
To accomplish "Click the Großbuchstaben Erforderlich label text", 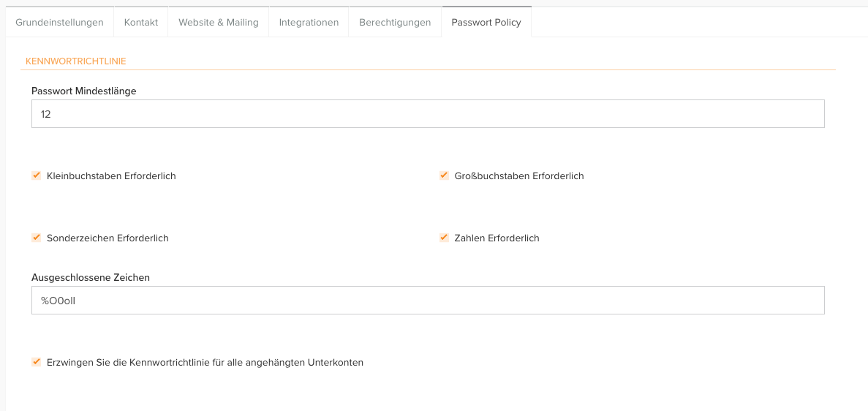I will [x=519, y=176].
